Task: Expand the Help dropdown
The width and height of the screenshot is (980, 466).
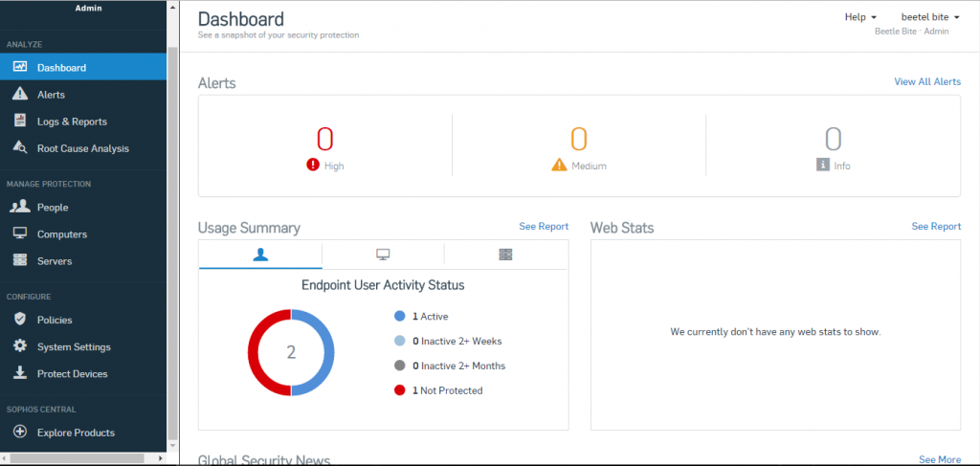Action: 860,17
